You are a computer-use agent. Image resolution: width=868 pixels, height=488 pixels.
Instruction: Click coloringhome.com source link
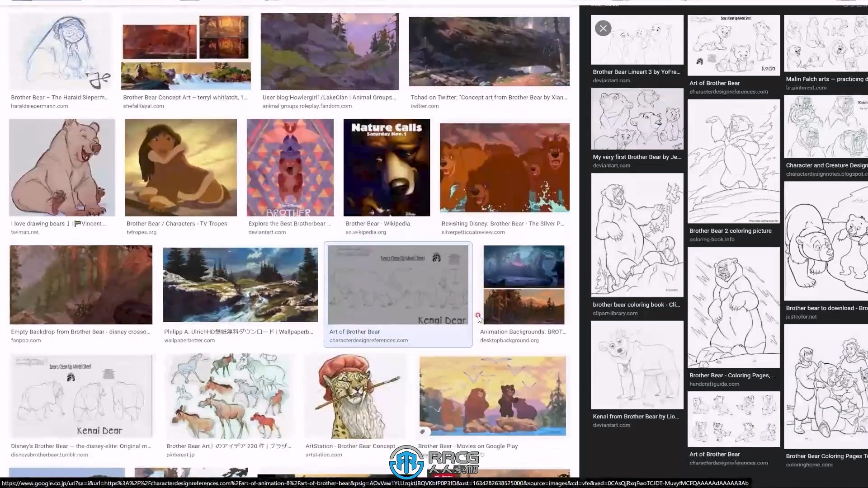coord(809,465)
